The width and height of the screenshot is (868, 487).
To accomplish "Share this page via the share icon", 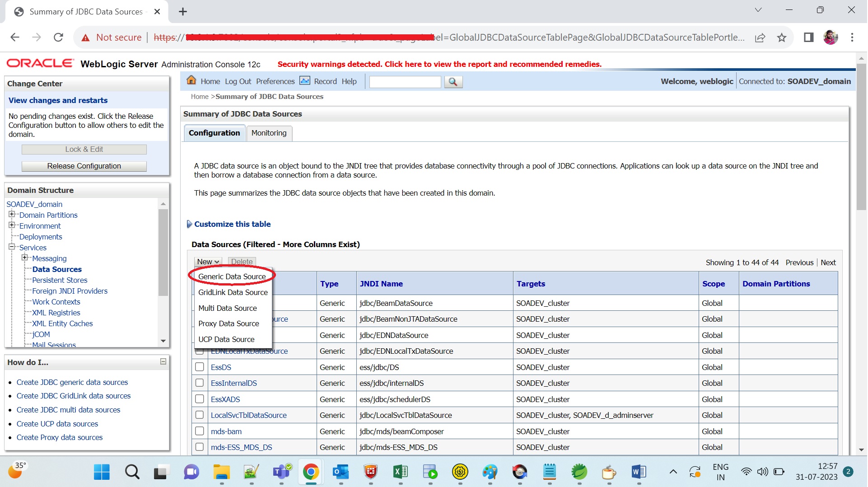I will 760,37.
